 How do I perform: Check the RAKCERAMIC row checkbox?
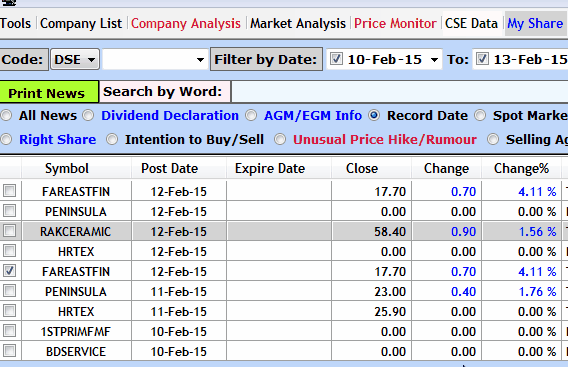9,230
